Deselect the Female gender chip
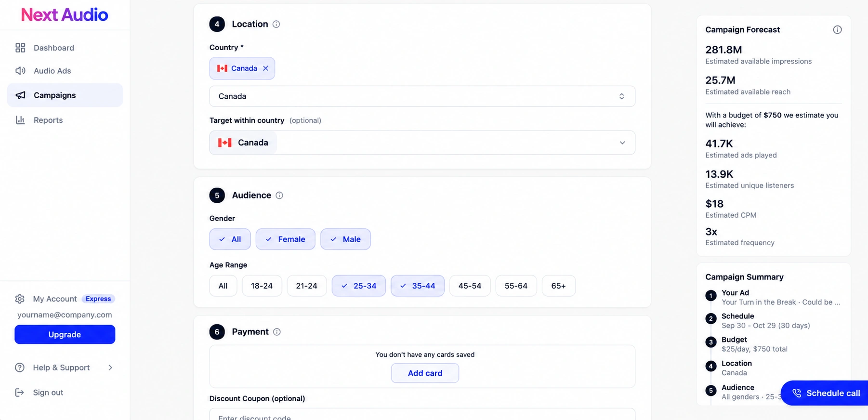Screen dimensions: 868x420 click(x=285, y=239)
